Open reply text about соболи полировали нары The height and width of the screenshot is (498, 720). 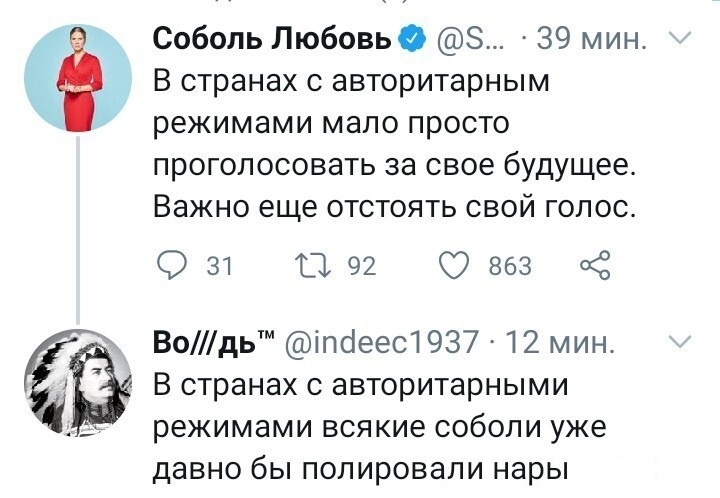(x=380, y=427)
